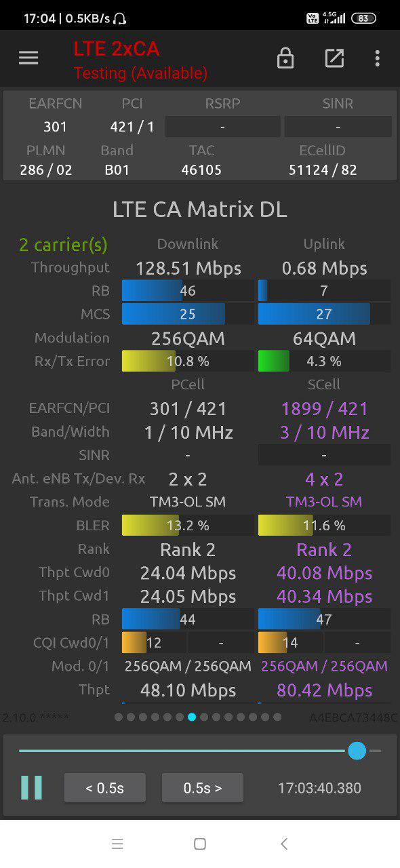
Task: Step back with the < 0.5s button
Action: [x=105, y=788]
